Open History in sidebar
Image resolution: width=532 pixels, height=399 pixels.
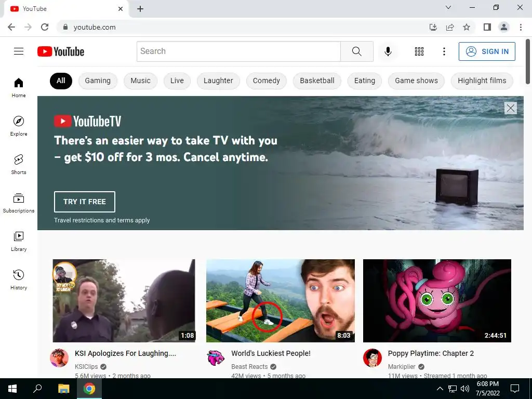tap(19, 280)
